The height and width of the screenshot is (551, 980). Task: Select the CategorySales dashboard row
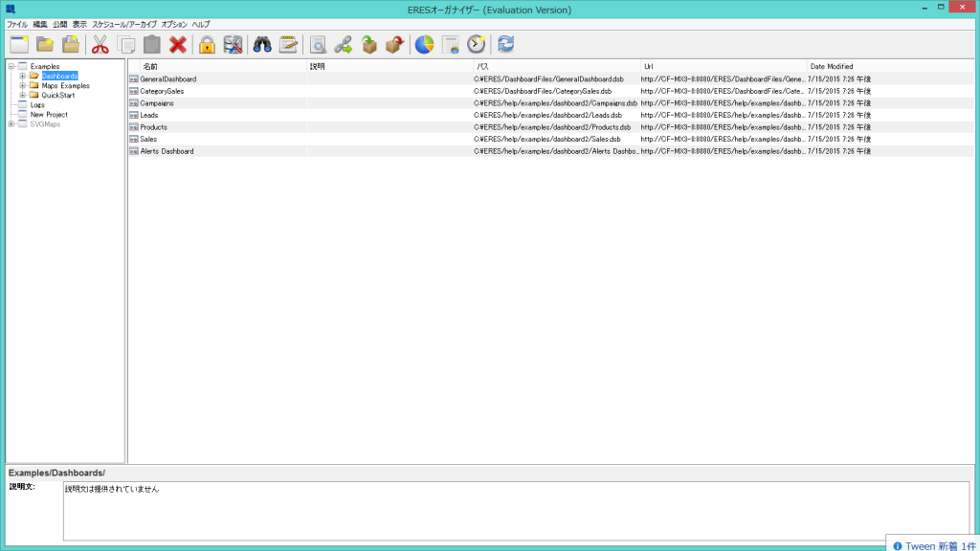point(162,91)
